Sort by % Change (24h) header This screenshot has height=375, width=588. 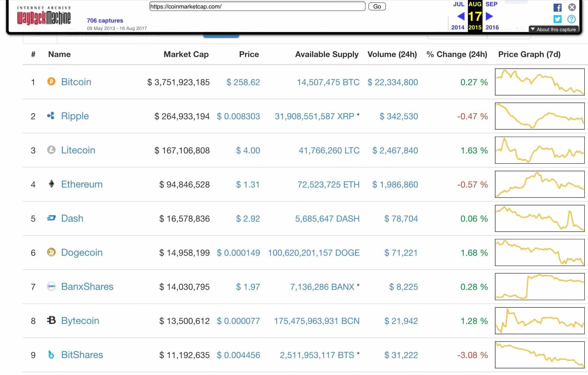pyautogui.click(x=457, y=54)
